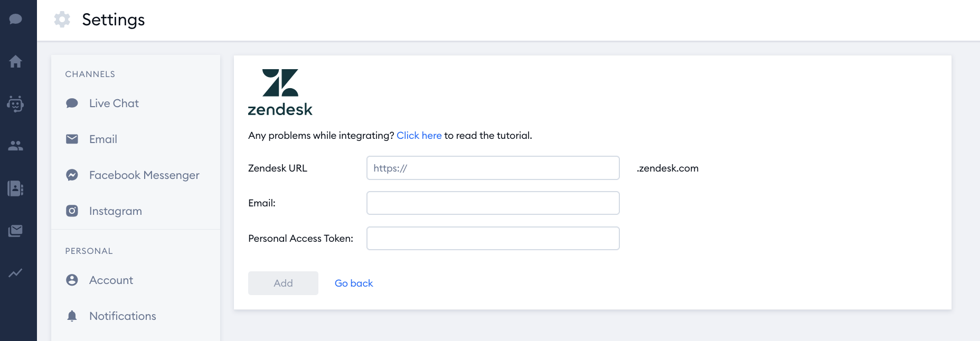Viewport: 980px width, 341px height.
Task: Open analytics trend line icon
Action: click(x=16, y=273)
